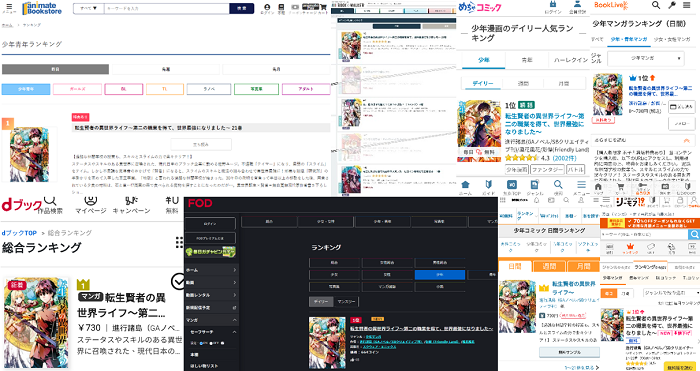Click animate Bookstore trial read button

coord(201,144)
